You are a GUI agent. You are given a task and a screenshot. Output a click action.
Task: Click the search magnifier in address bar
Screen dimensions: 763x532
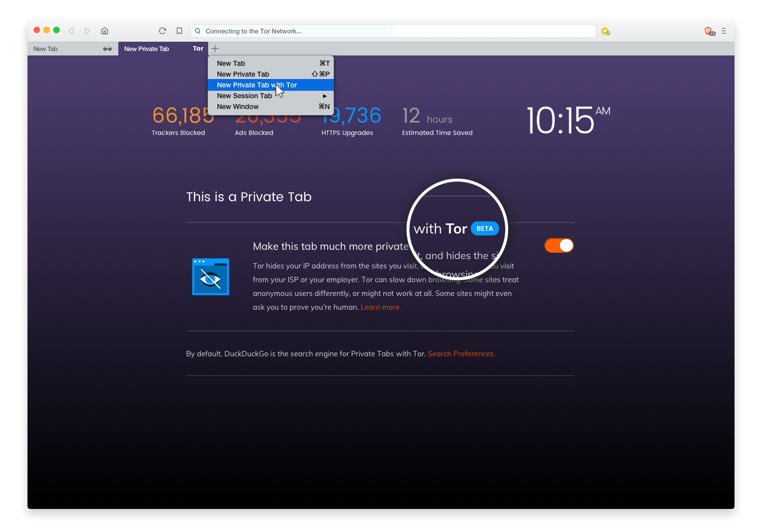coord(197,31)
